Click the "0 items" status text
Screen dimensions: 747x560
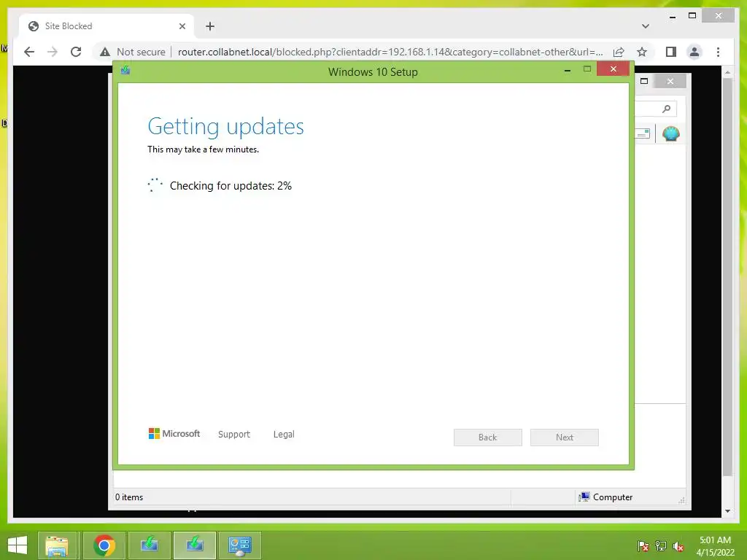click(x=129, y=497)
